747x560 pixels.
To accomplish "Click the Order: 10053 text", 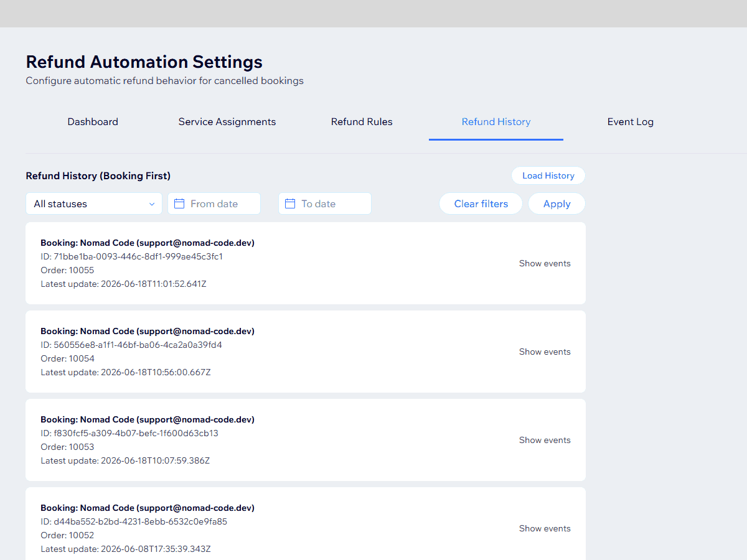I will point(67,447).
